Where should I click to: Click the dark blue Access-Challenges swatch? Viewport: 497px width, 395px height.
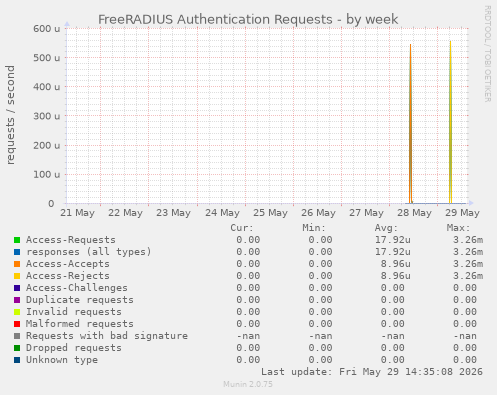point(17,288)
